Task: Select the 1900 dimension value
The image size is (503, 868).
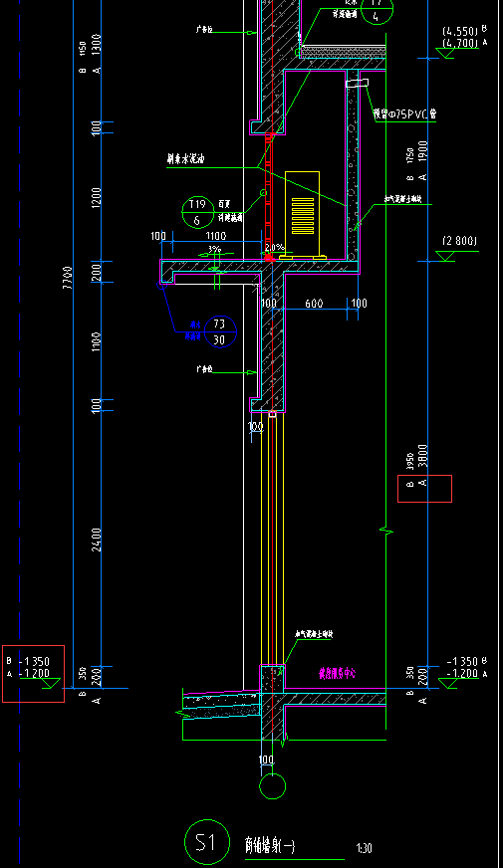Action: [x=423, y=151]
